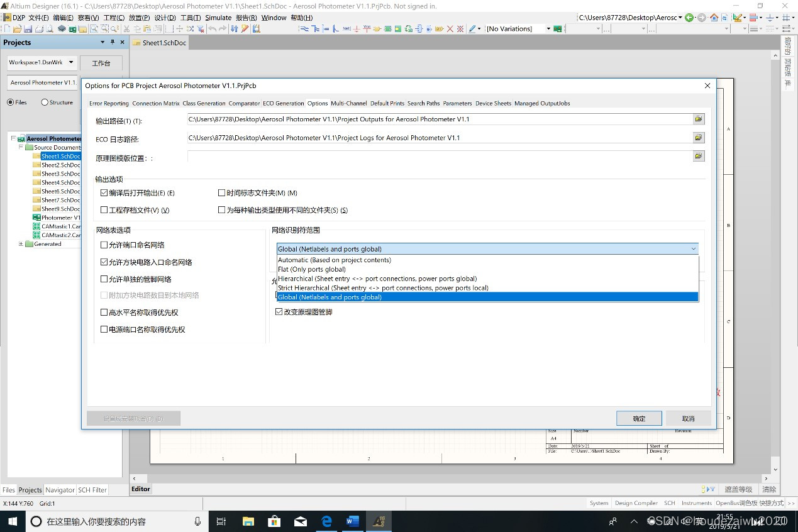Open Mail app from taskbar

[x=300, y=521]
